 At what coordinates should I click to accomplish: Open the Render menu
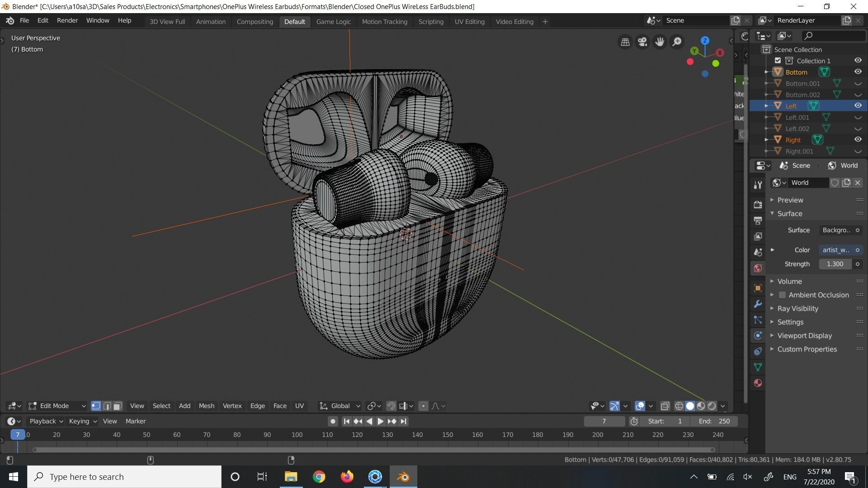tap(67, 21)
